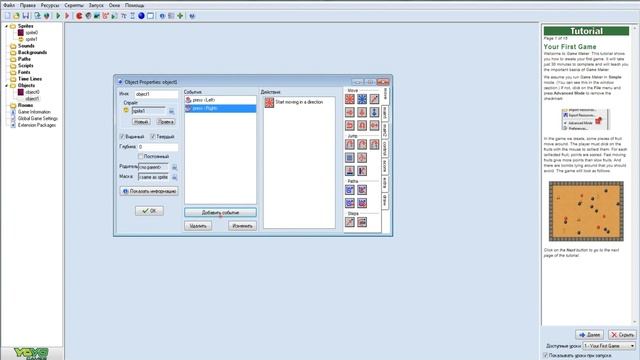This screenshot has width=640, height=360.
Task: Select Reverse Vertical action icon
Action: coord(362,125)
